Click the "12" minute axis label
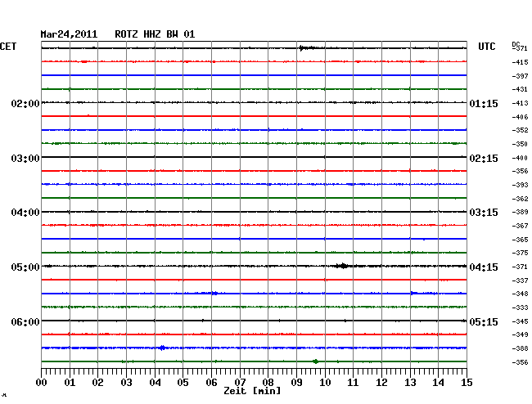The image size is (532, 404). click(381, 383)
